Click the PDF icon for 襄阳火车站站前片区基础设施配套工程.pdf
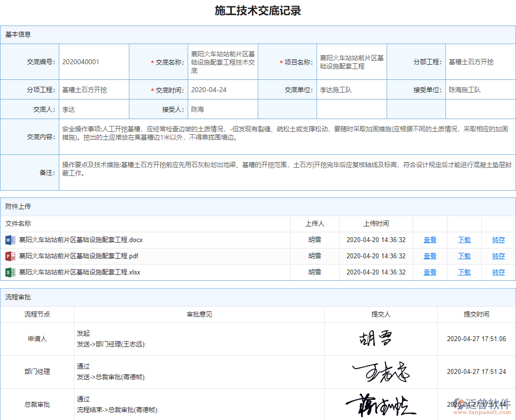This screenshot has height=420, width=516. coord(10,256)
